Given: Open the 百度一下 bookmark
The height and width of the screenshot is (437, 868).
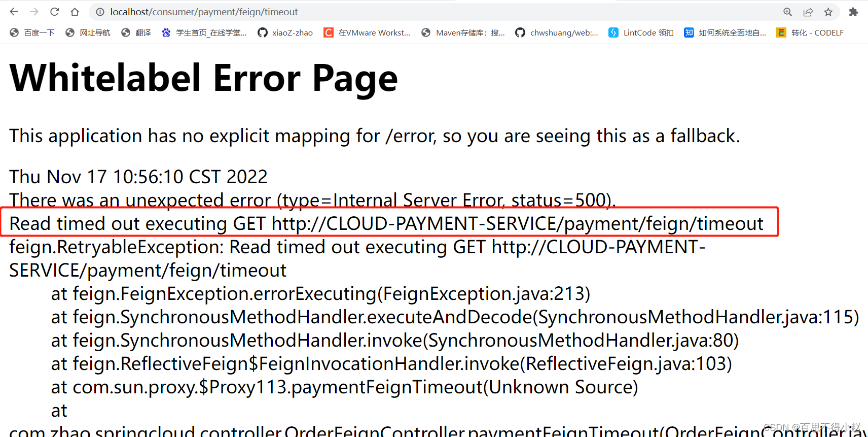Looking at the screenshot, I should 32,32.
